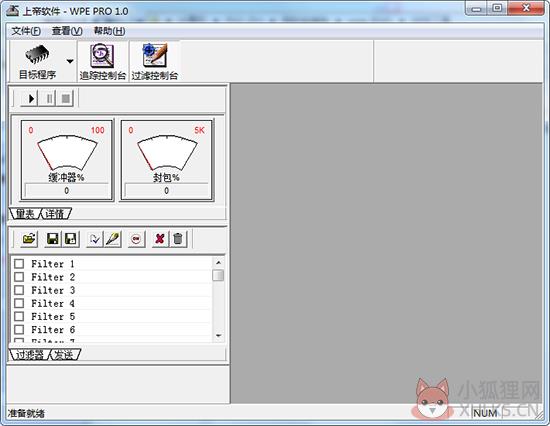Open the 追踪控制台 trace console

pyautogui.click(x=102, y=62)
